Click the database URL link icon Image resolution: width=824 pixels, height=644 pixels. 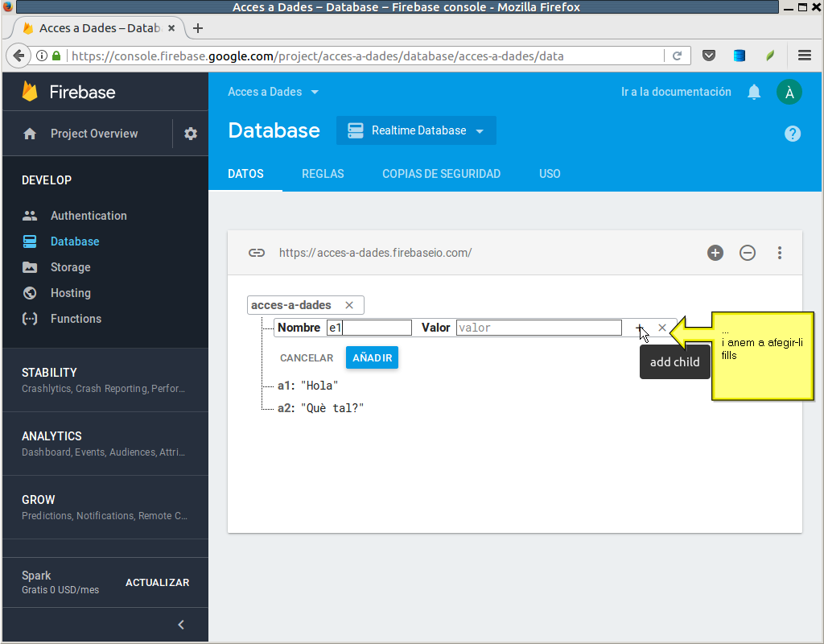pyautogui.click(x=257, y=253)
